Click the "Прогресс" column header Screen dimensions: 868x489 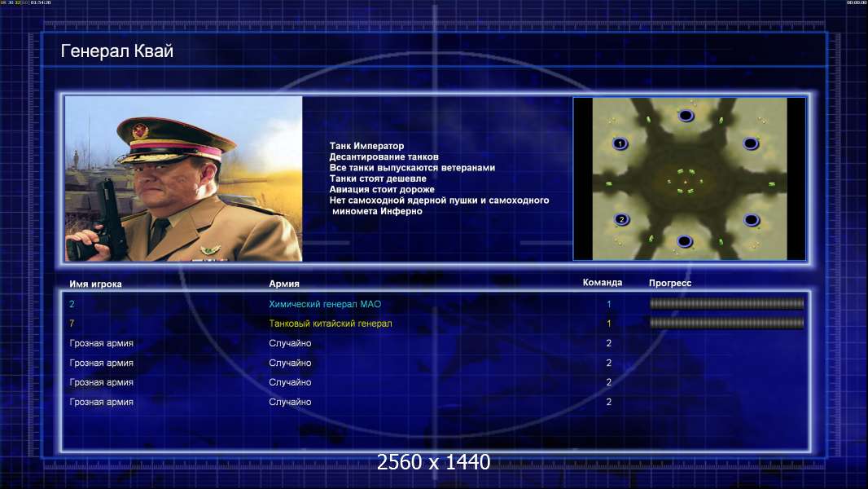click(670, 283)
